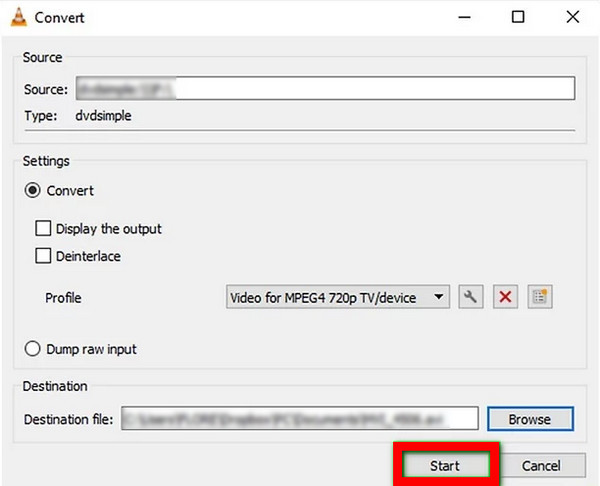The width and height of the screenshot is (600, 486).
Task: Open the edit selected profile wrench icon
Action: [x=471, y=297]
